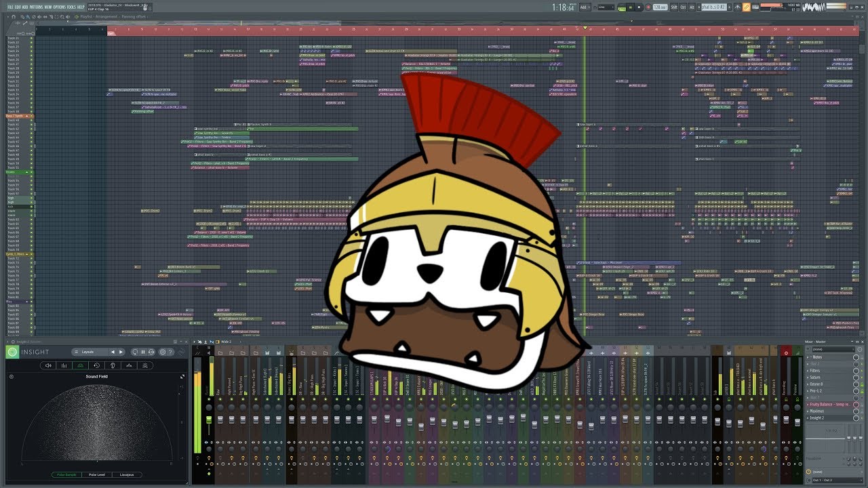Click the red Record button
This screenshot has height=488, width=868.
648,7
